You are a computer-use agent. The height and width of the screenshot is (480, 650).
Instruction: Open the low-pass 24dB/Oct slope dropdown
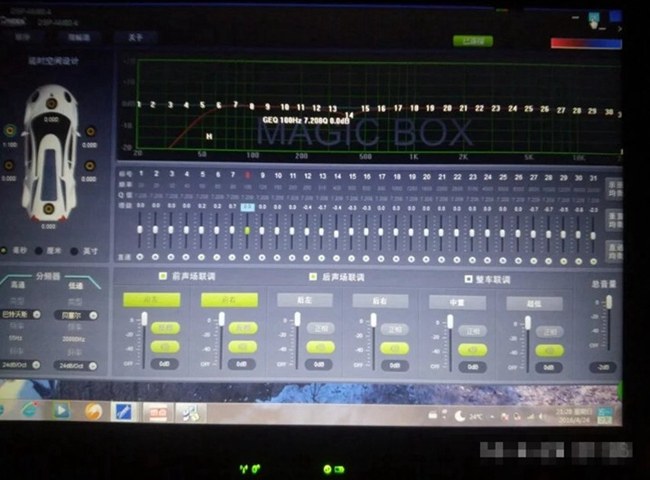[x=75, y=366]
